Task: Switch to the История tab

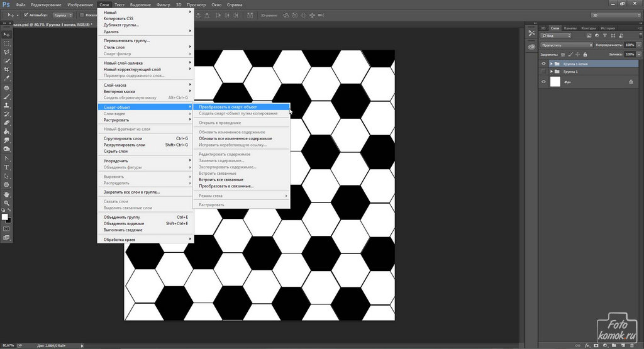Action: 608,28
